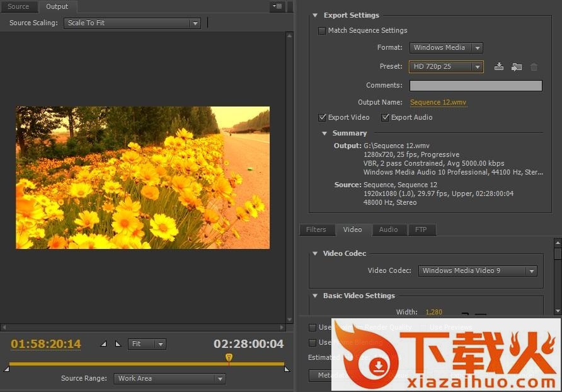Click the Set In Point triangle icon
Screen dimensions: 562x392
click(103, 344)
